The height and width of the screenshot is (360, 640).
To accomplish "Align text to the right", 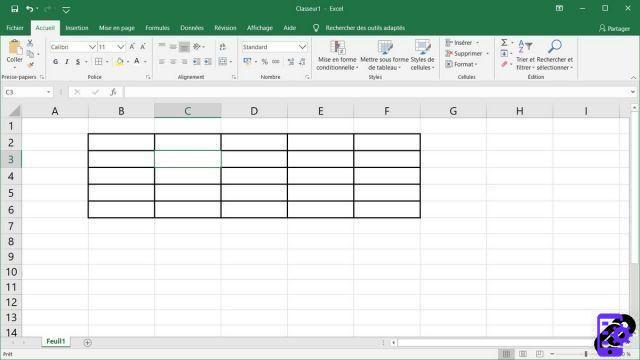I will (184, 62).
